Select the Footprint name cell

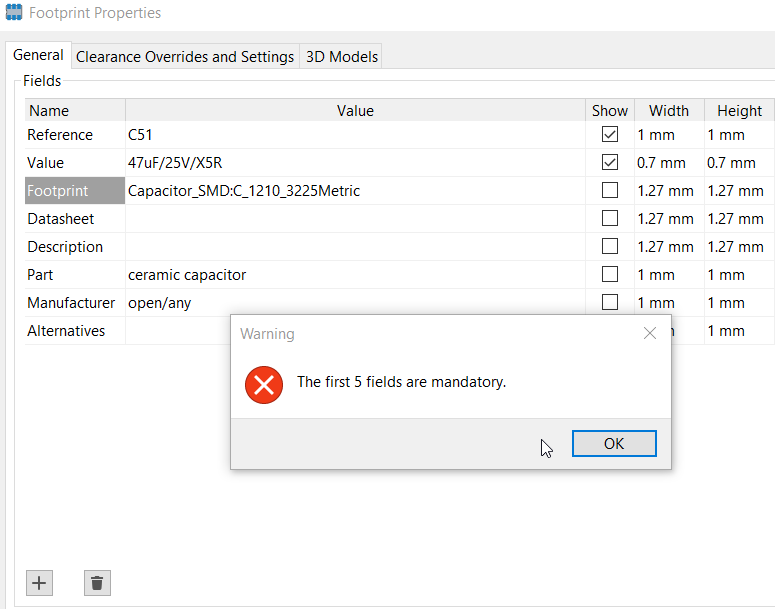tap(75, 191)
